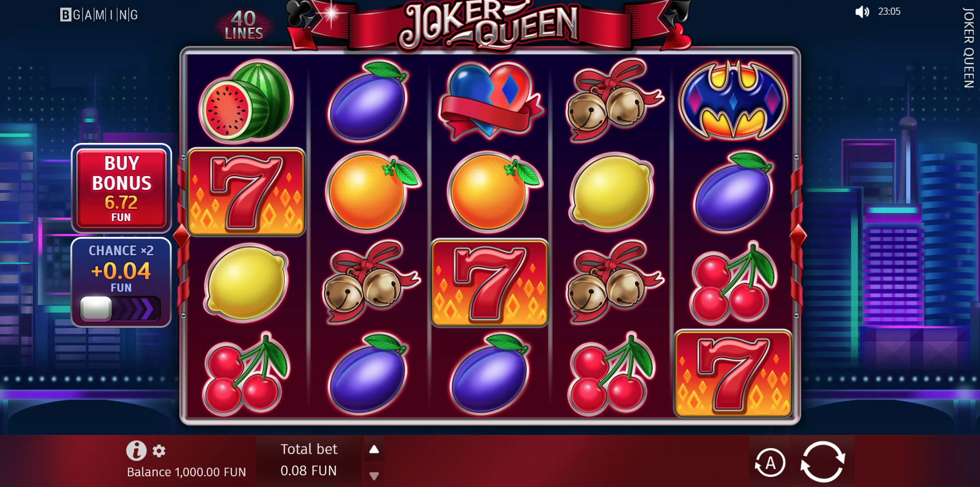Open autoplay options icon
This screenshot has height=487, width=980.
[x=770, y=463]
